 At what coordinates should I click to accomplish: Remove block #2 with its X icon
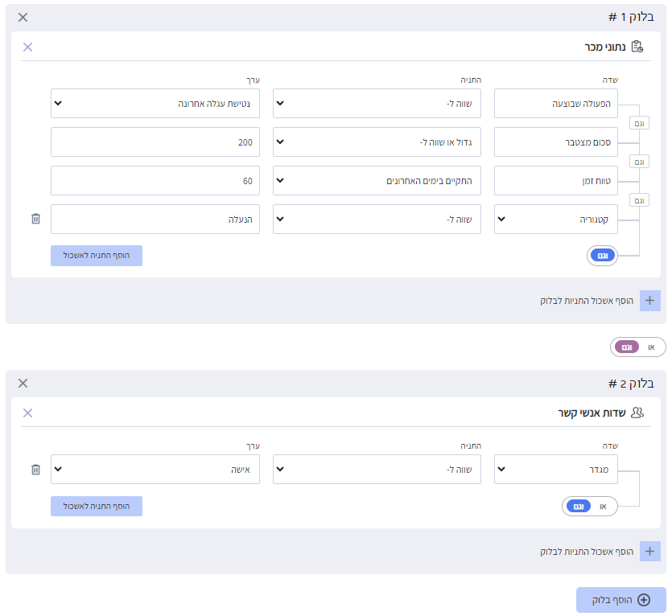pos(23,383)
